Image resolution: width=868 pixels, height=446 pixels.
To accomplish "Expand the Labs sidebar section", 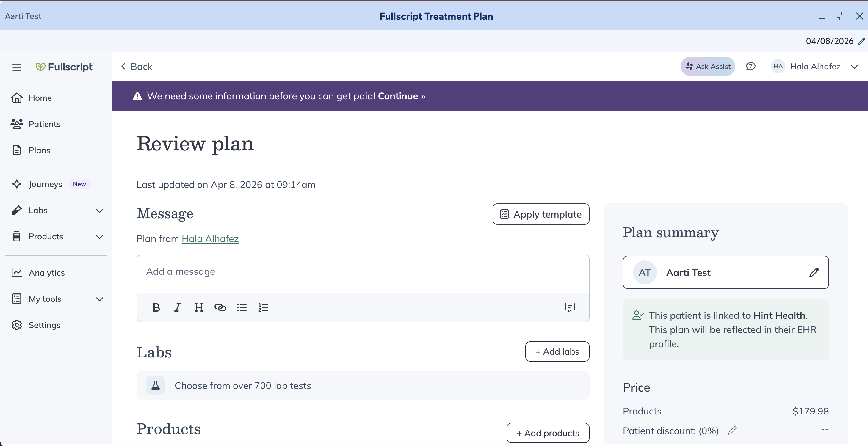I will pyautogui.click(x=99, y=211).
